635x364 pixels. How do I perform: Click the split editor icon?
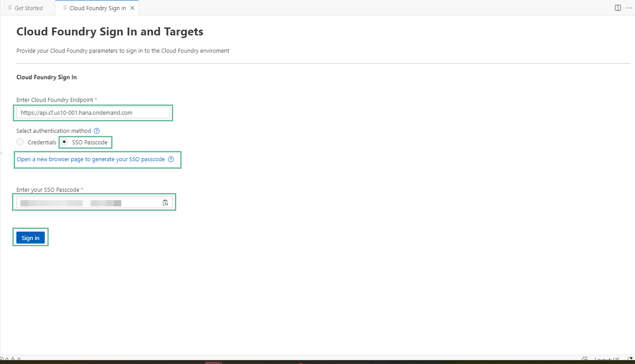(x=618, y=8)
